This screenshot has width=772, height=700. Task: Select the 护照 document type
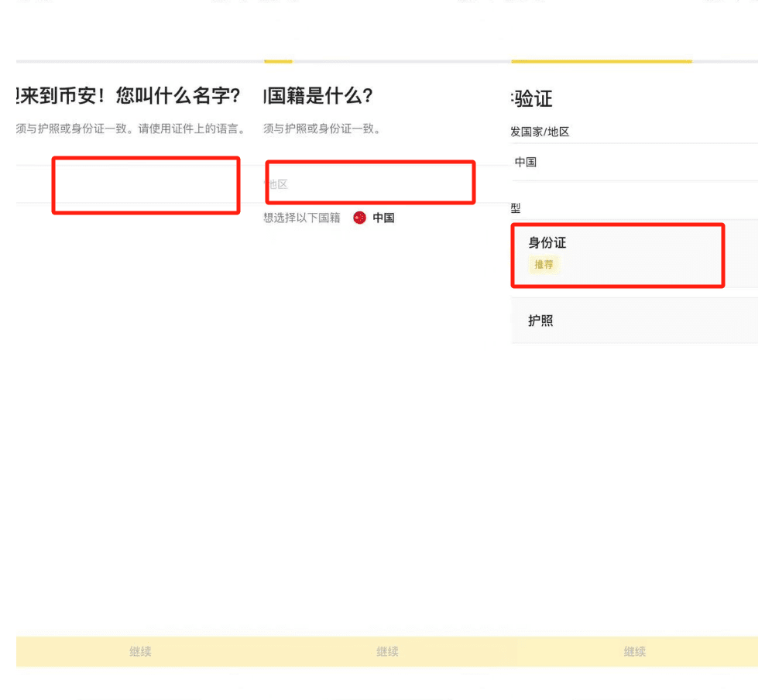[x=634, y=321]
